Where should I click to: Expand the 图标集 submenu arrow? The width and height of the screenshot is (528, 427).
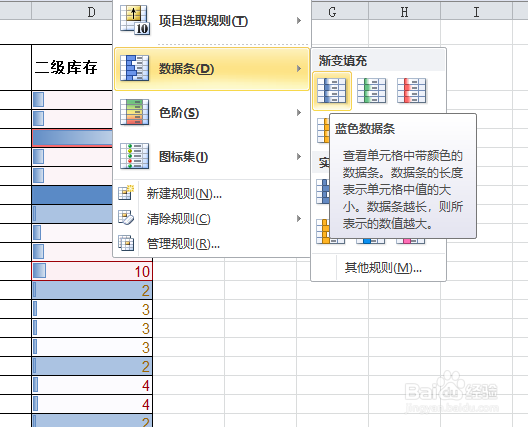[x=299, y=157]
